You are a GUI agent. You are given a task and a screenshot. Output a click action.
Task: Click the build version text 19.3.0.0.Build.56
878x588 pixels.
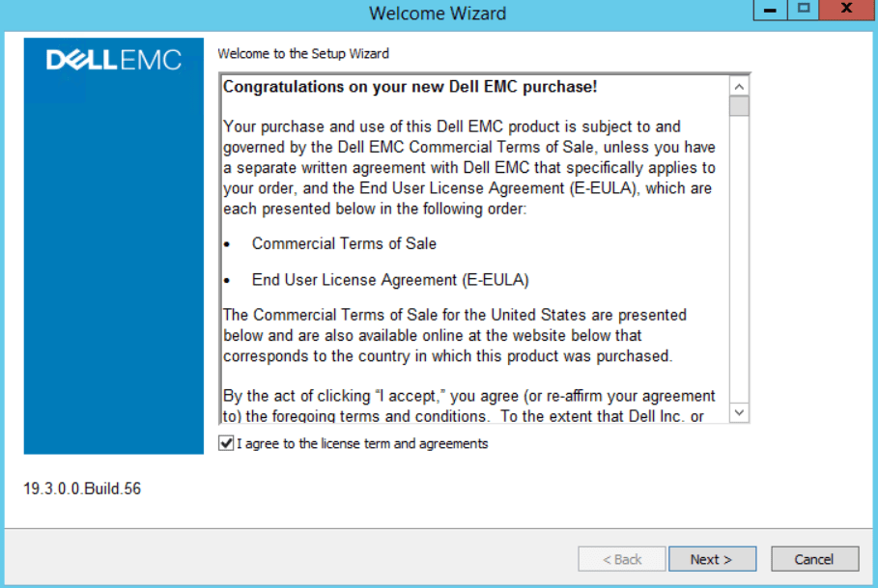click(x=82, y=489)
